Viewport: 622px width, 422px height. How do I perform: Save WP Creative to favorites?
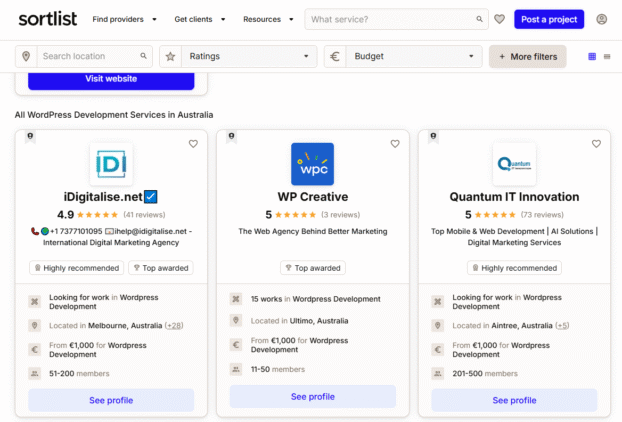[x=395, y=144]
